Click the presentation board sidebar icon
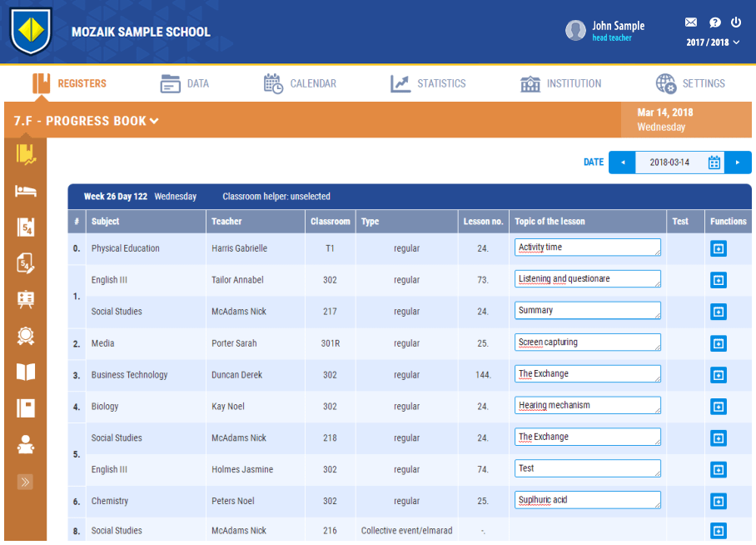 pos(26,299)
